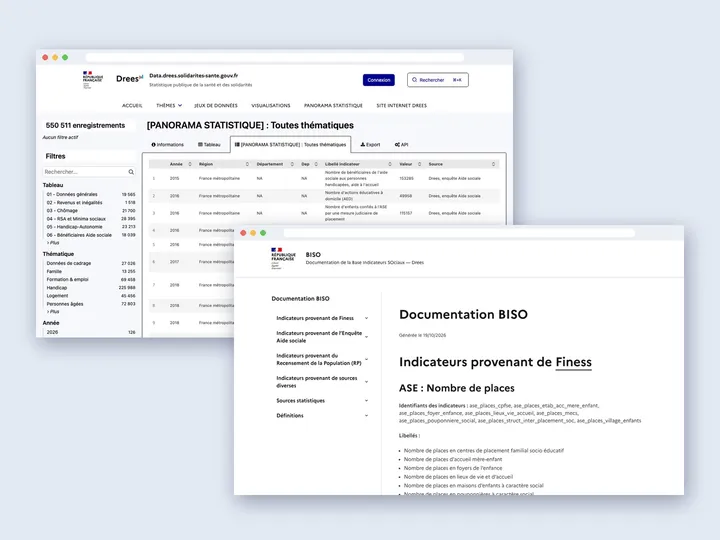Switch to the Tableau tab

(209, 145)
